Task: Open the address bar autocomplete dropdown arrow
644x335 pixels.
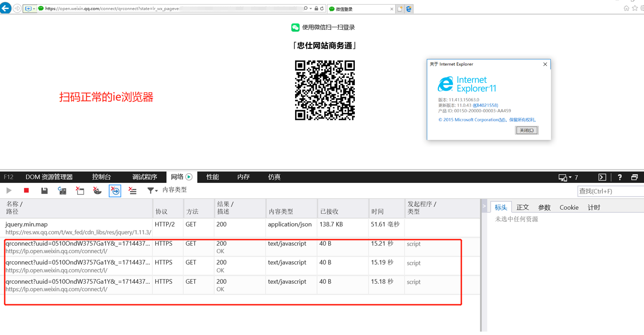Action: (x=311, y=8)
